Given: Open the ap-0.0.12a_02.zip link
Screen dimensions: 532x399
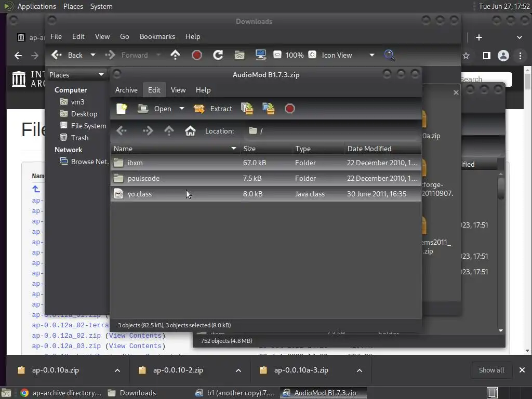Looking at the screenshot, I should (66, 336).
